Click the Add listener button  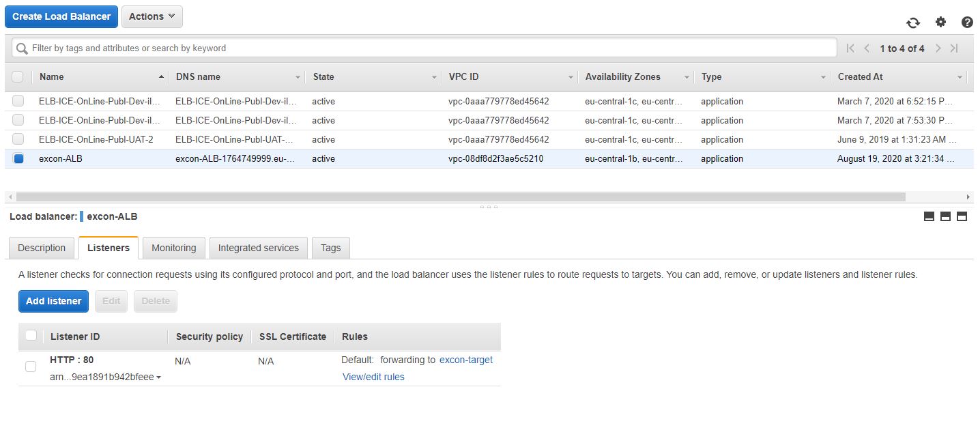53,301
